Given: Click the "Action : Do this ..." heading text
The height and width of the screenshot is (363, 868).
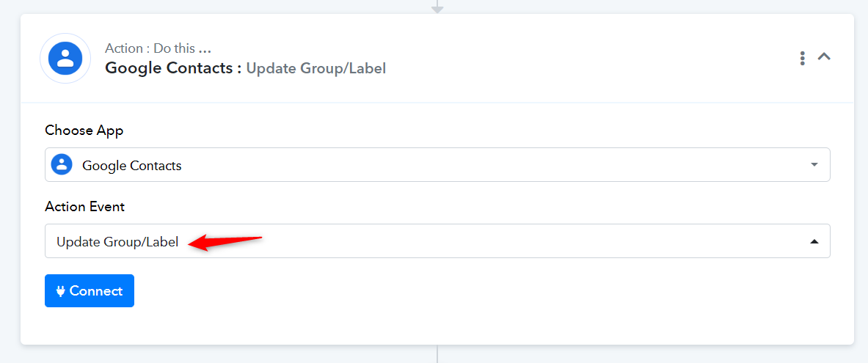Looking at the screenshot, I should point(158,48).
